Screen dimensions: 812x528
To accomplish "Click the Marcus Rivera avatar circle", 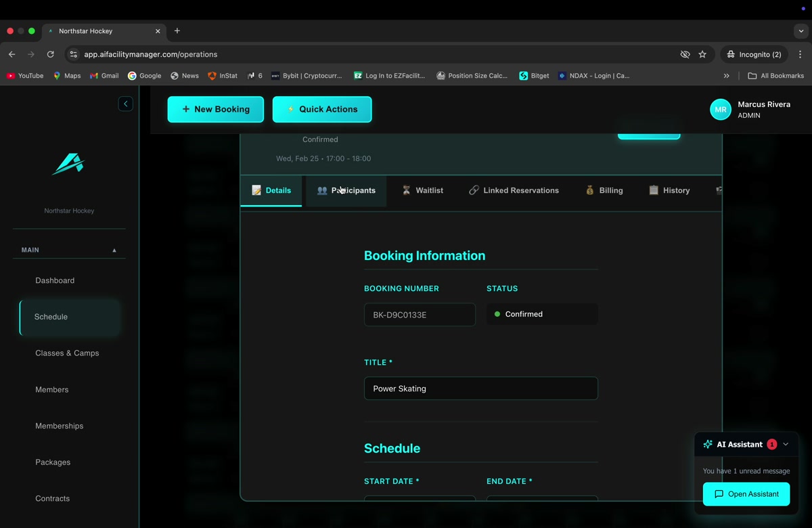I will (720, 109).
